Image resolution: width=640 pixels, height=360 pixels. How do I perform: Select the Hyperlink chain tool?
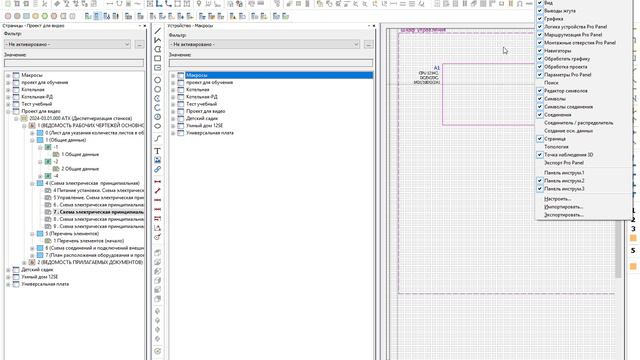pyautogui.click(x=158, y=169)
